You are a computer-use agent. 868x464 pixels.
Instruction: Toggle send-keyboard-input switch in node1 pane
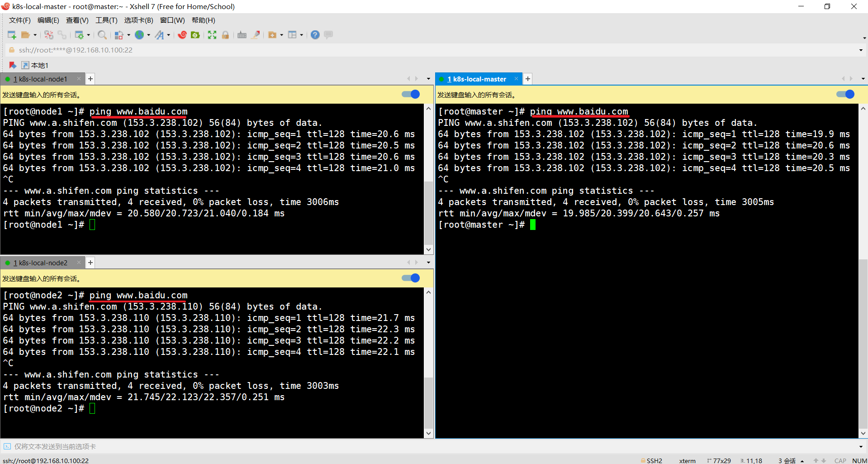[x=411, y=94]
